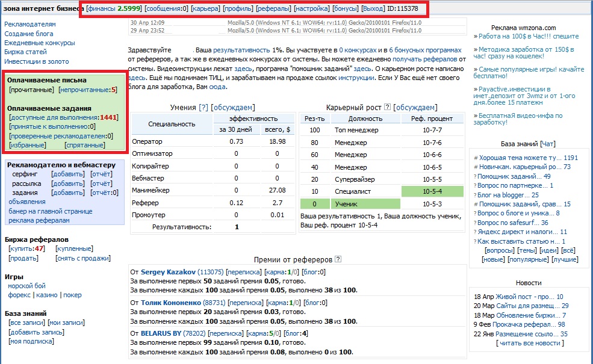Go to the карьера section in top bar

tap(205, 9)
